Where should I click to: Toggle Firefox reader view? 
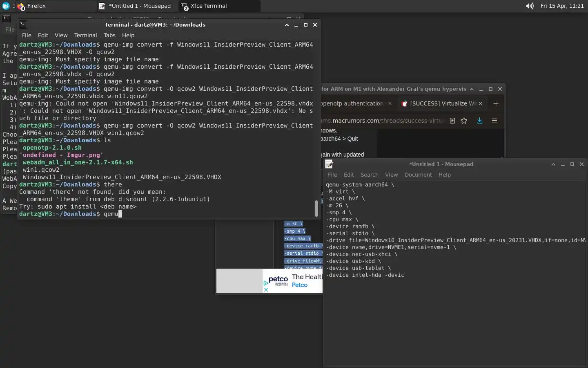click(x=452, y=121)
